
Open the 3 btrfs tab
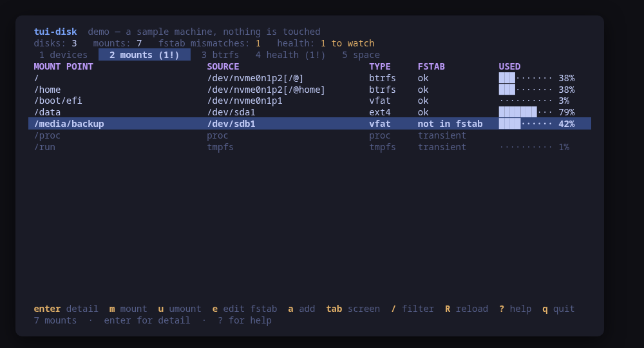(x=220, y=55)
